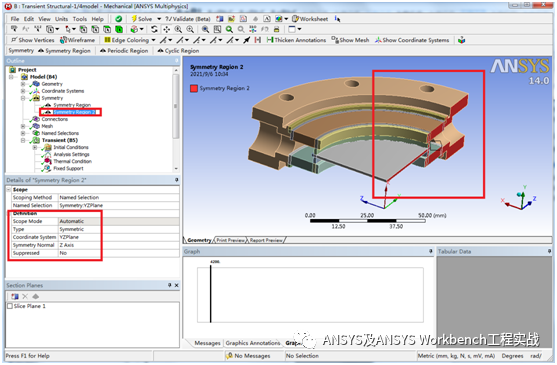The width and height of the screenshot is (557, 365).
Task: Click the colored cube icon after Show Coordinate Systems
Action: pos(461,40)
